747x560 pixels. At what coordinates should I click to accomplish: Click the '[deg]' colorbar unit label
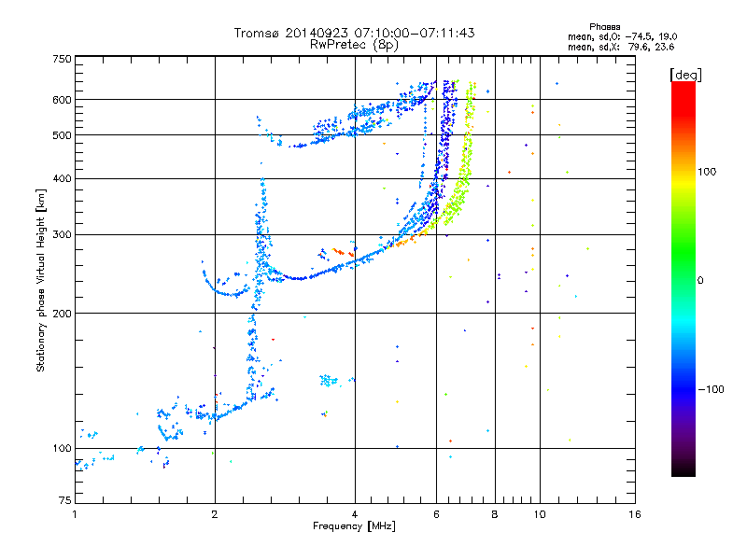point(685,75)
